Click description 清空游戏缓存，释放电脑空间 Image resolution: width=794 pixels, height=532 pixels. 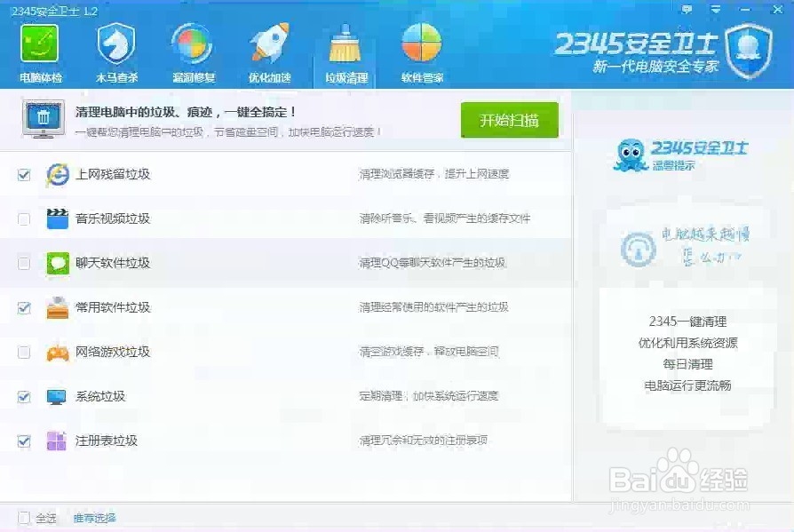point(429,352)
